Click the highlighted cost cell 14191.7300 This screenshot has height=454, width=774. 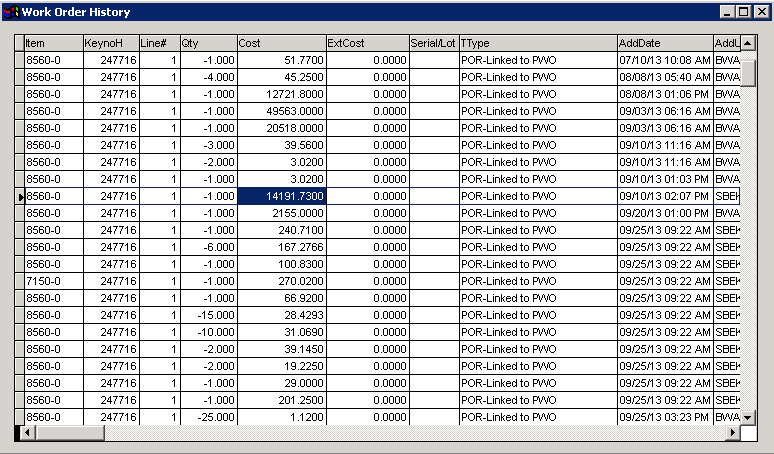pos(281,197)
